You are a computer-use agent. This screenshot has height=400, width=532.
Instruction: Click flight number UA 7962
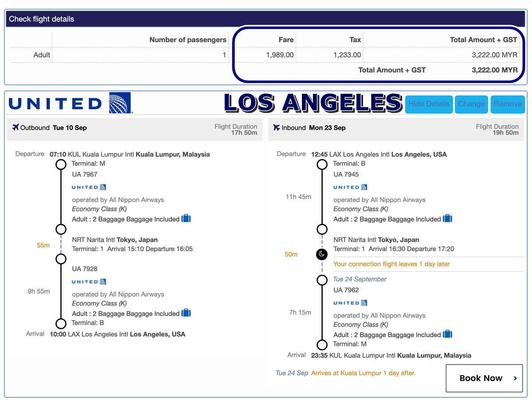coord(346,290)
